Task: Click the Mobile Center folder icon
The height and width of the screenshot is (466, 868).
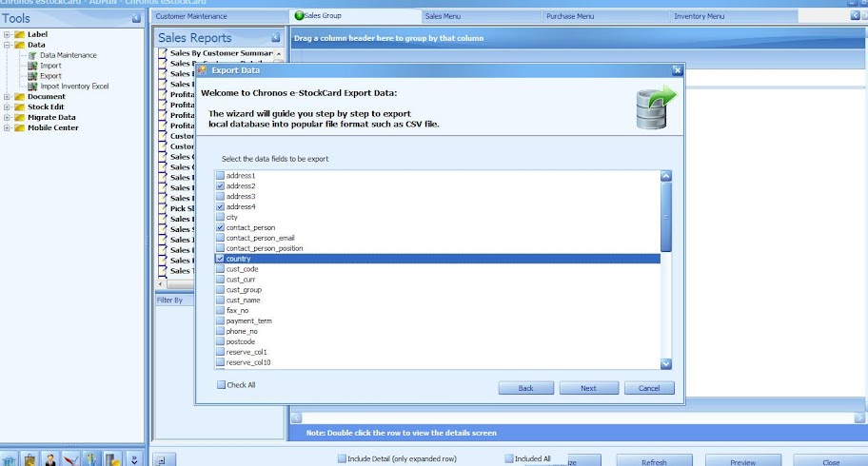Action: (19, 127)
